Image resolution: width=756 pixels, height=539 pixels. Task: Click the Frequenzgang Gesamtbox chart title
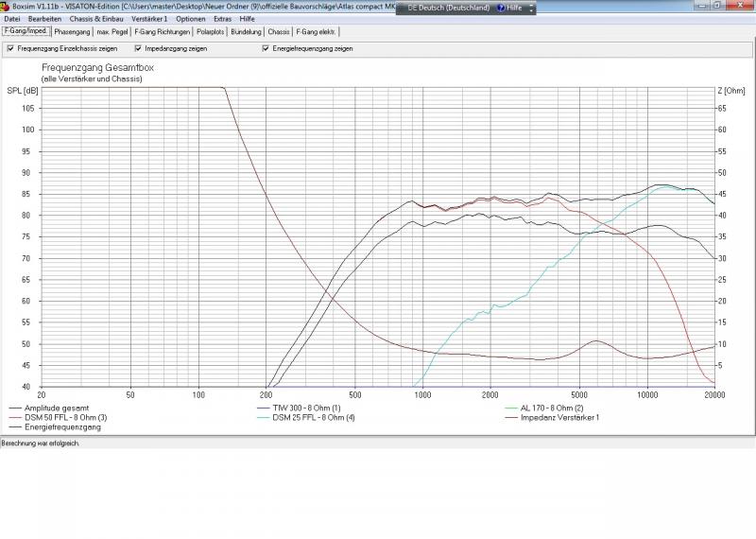pos(98,68)
